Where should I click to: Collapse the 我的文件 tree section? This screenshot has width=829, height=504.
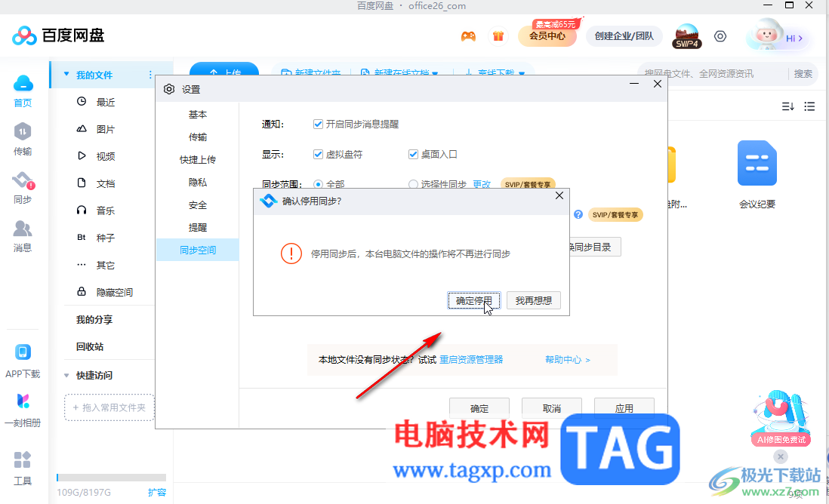[66, 75]
